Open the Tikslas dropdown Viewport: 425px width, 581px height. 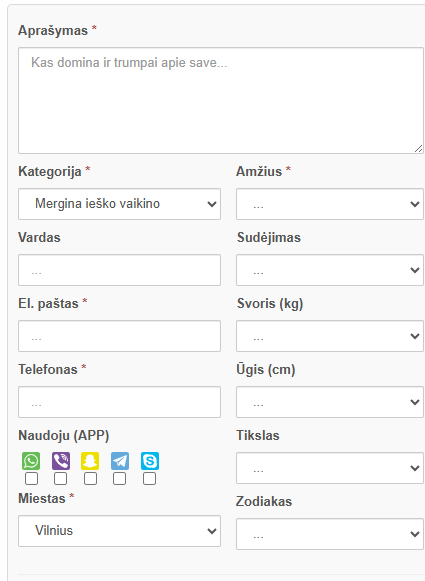330,468
